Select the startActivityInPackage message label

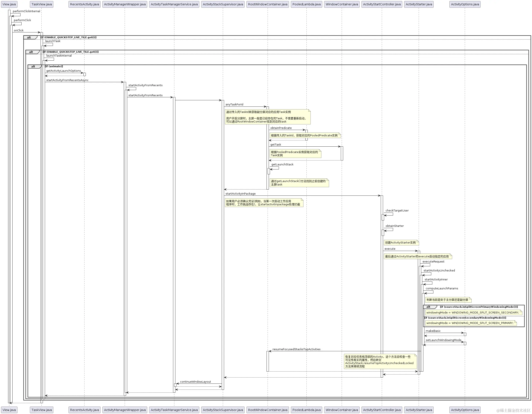click(240, 194)
